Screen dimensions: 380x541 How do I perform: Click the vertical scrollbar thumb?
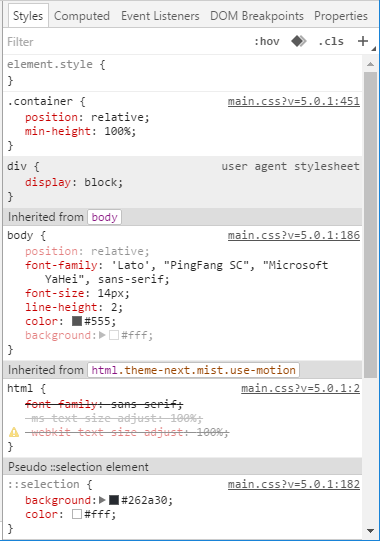point(370,225)
